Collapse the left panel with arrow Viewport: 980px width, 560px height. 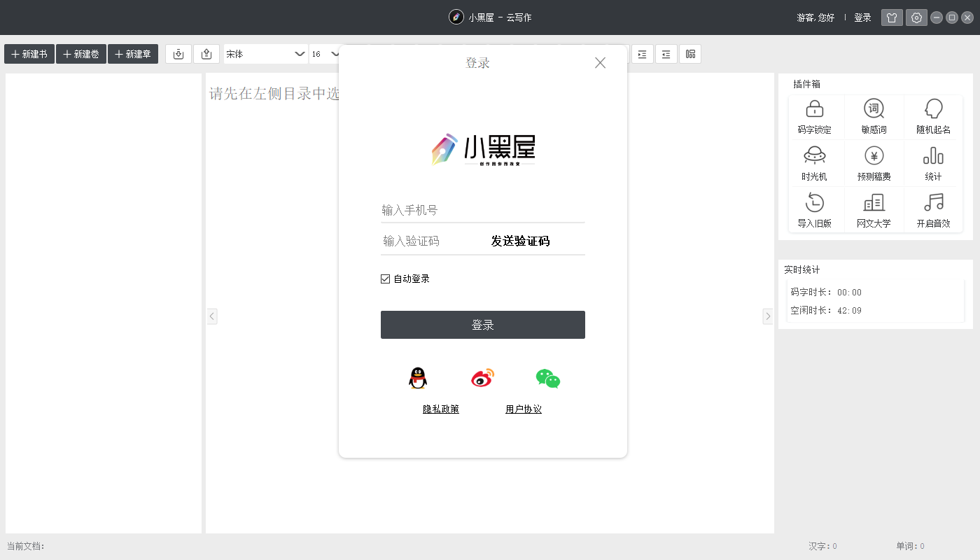coord(212,316)
